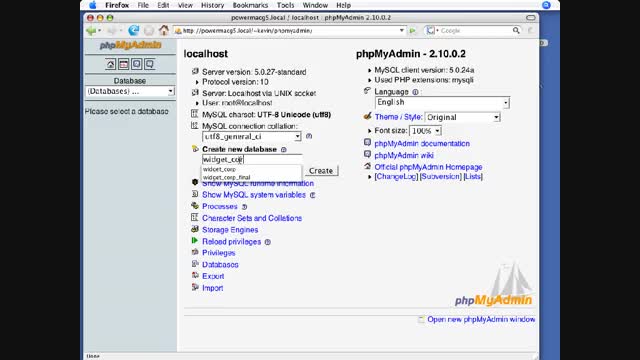The image size is (640, 360).
Task: Open the Tools menu
Action: 285,5
